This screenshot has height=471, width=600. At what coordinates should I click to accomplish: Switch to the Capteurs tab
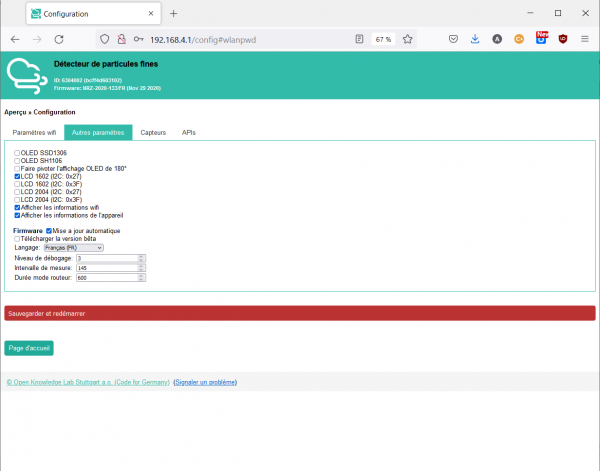click(x=153, y=132)
